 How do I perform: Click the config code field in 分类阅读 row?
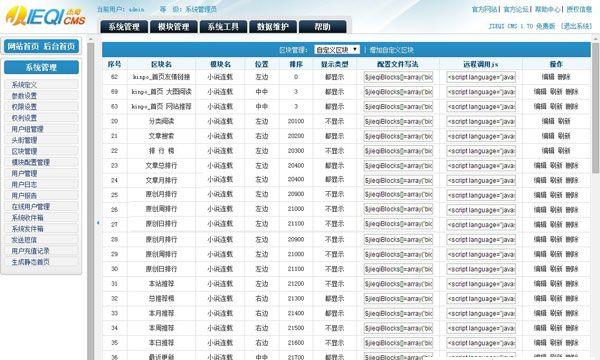pyautogui.click(x=398, y=122)
